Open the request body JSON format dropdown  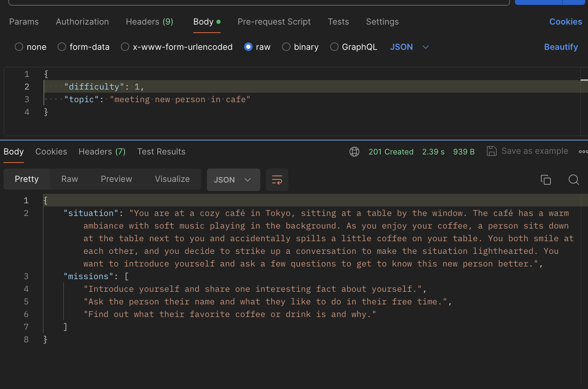pyautogui.click(x=410, y=47)
